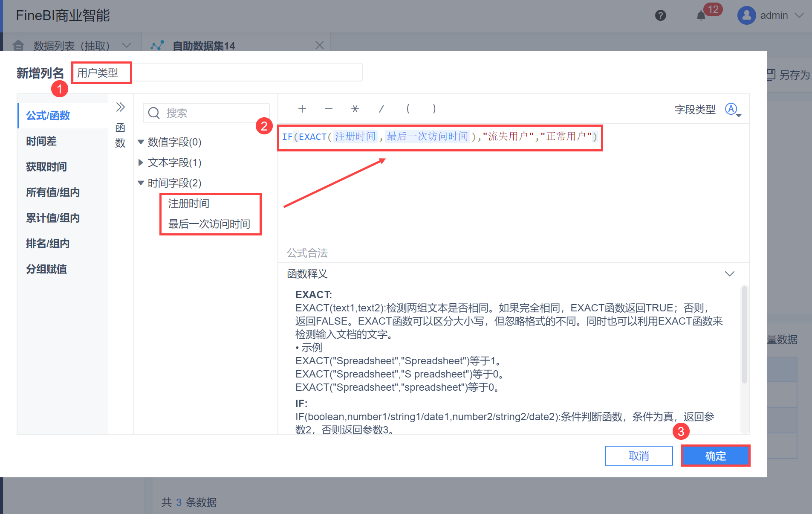Click the search magnifier icon
The width and height of the screenshot is (812, 514).
(x=153, y=113)
